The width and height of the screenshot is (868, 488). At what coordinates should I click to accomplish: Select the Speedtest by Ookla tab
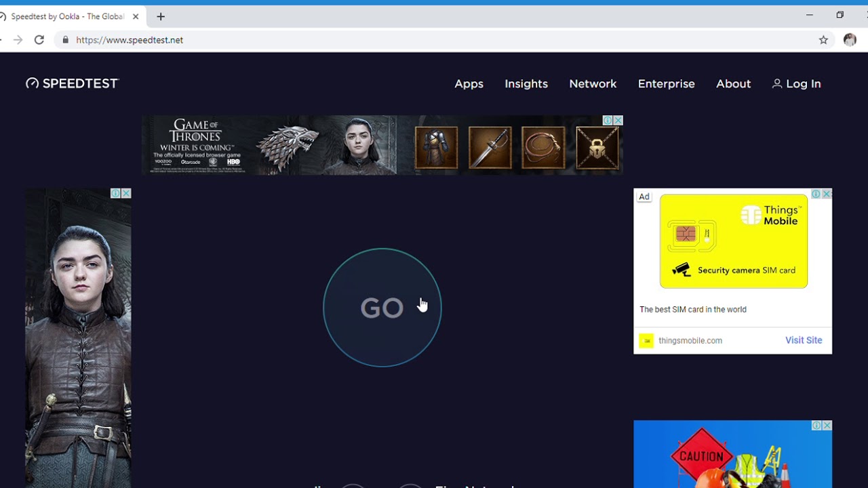(x=68, y=16)
